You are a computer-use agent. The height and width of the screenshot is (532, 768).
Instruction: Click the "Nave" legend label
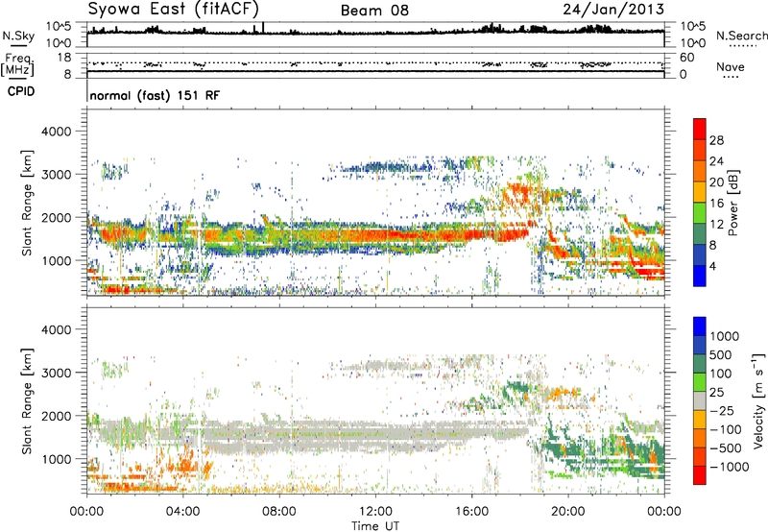(731, 67)
